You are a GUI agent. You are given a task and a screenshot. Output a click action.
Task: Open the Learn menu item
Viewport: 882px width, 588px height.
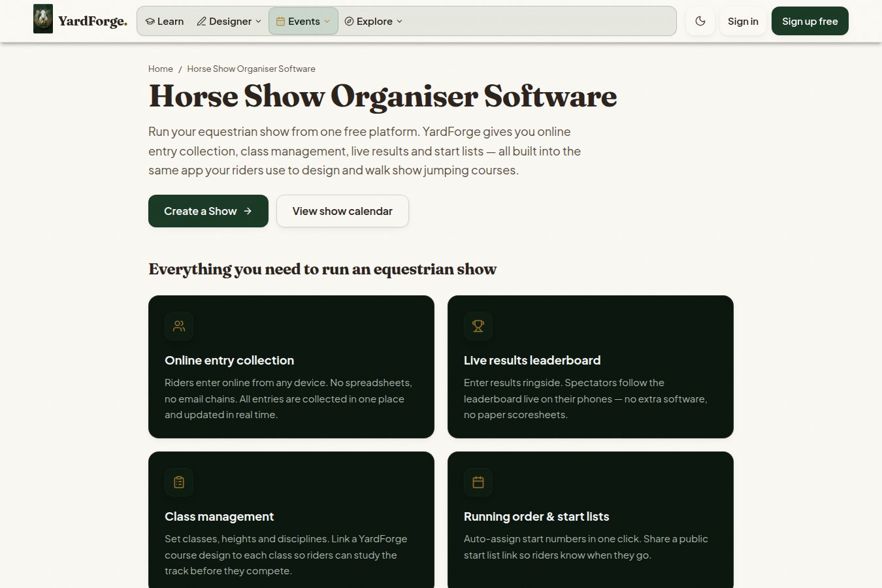165,21
